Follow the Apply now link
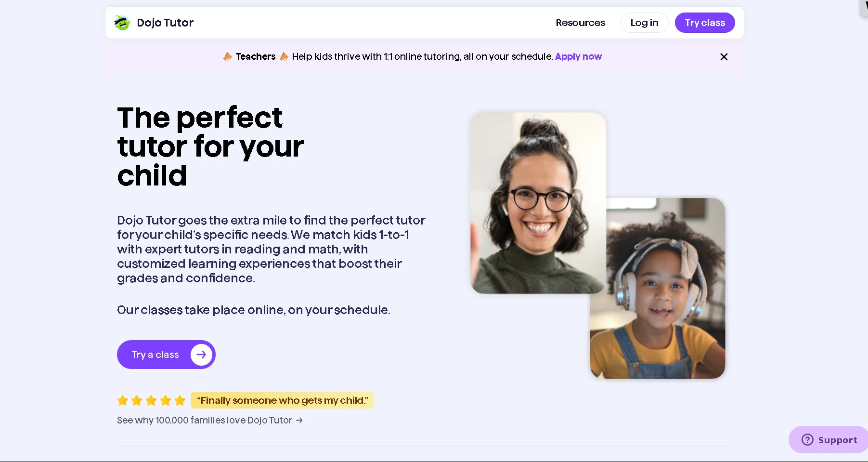868x462 pixels. click(578, 57)
